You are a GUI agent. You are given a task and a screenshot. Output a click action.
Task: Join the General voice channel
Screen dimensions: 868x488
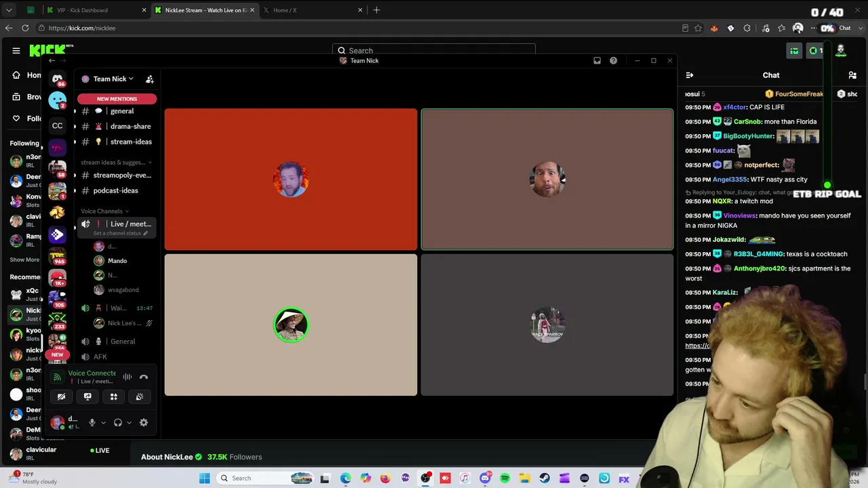click(117, 342)
